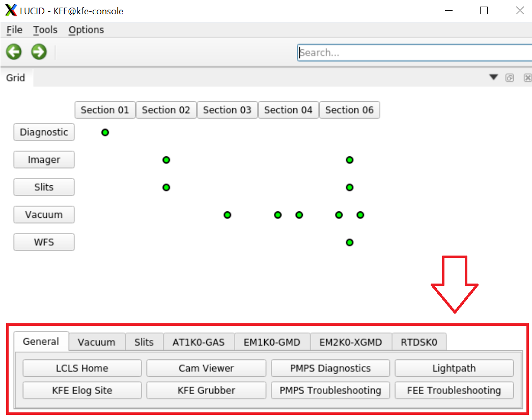This screenshot has width=532, height=420.
Task: Open the Tools menu
Action: pos(45,30)
